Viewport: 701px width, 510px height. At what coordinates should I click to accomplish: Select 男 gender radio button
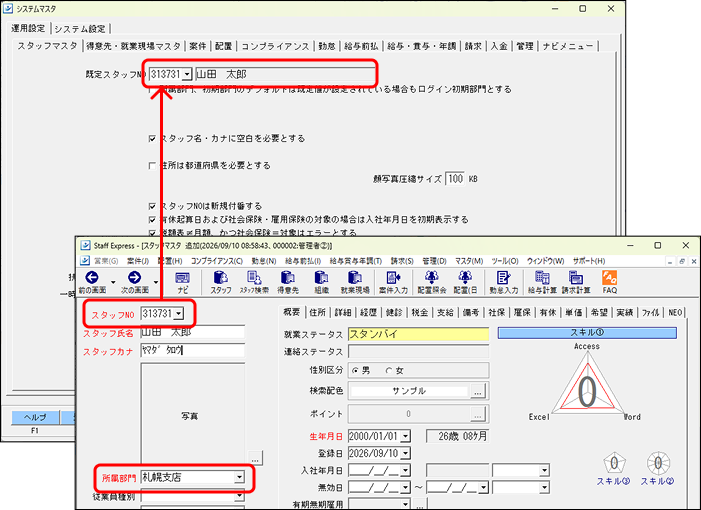tap(355, 371)
